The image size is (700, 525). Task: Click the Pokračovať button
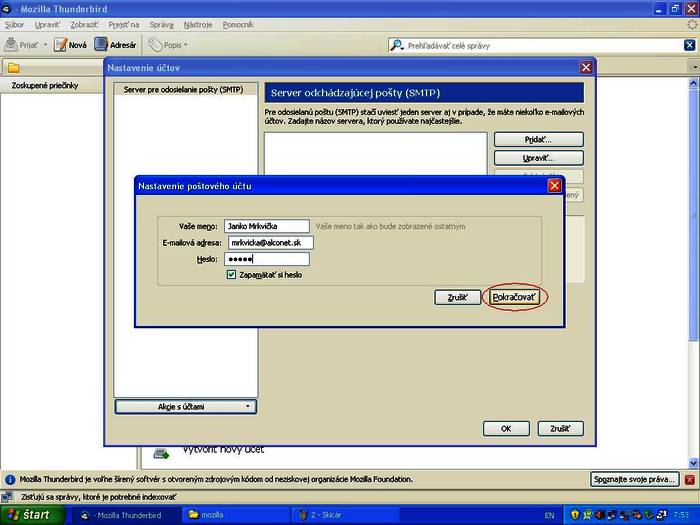514,297
